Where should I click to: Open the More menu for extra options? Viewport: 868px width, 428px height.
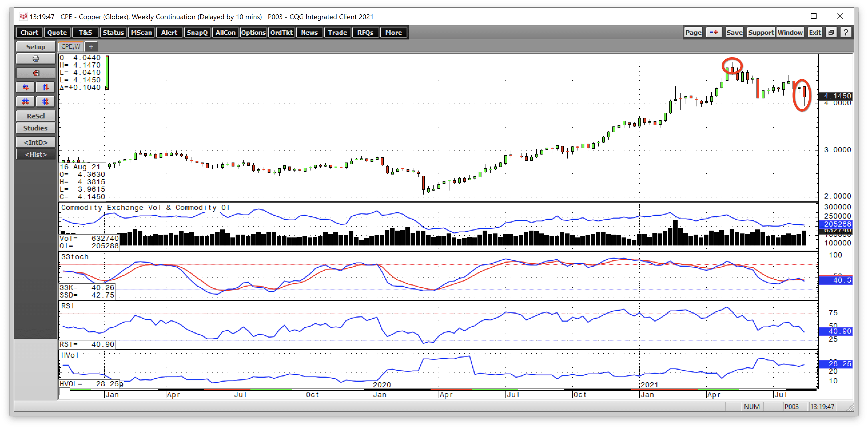coord(393,32)
